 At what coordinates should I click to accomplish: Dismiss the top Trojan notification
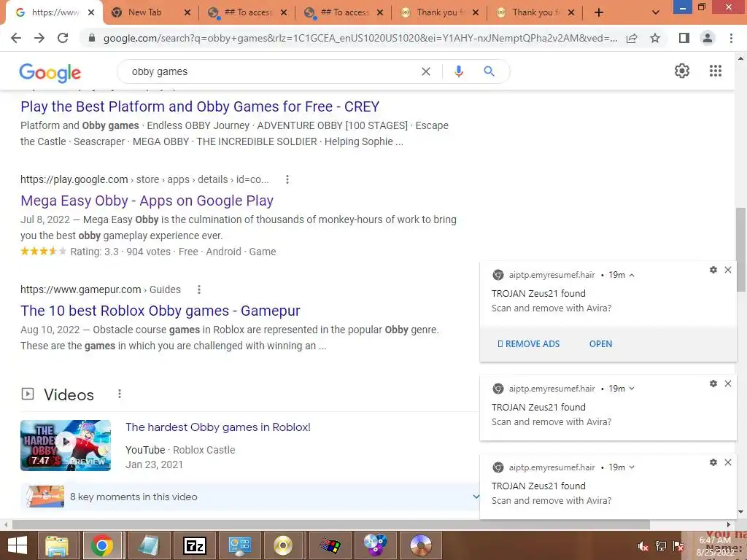click(x=728, y=270)
